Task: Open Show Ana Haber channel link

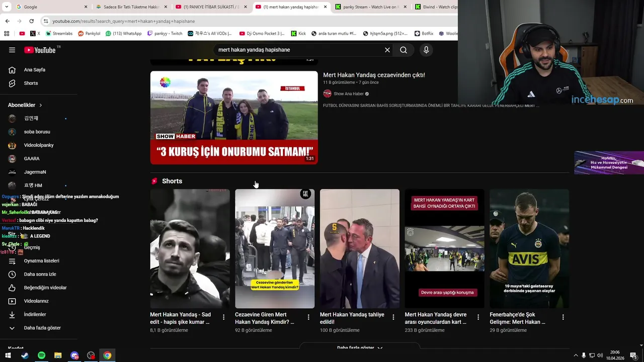Action: pos(348,94)
